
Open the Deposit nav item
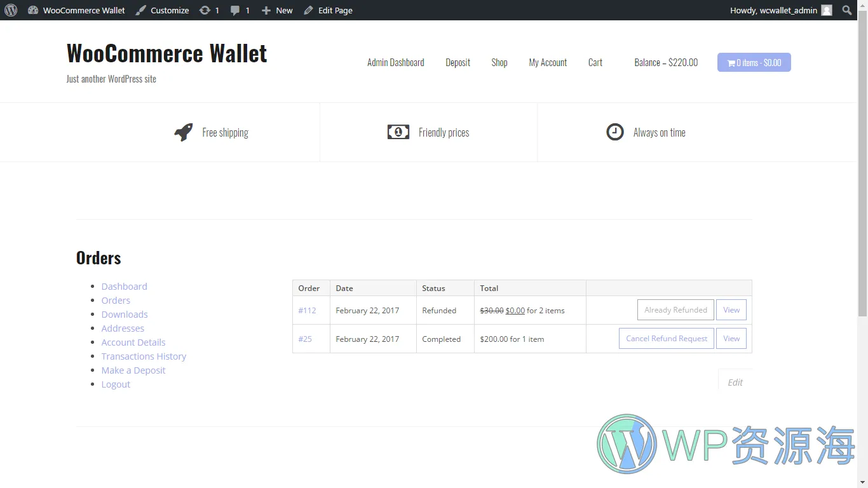[x=458, y=62]
